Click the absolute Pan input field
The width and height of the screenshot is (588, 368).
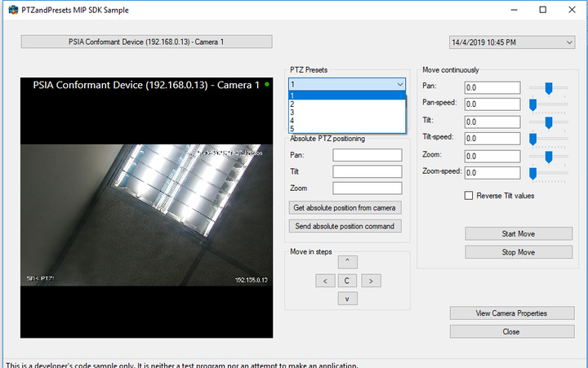(367, 155)
